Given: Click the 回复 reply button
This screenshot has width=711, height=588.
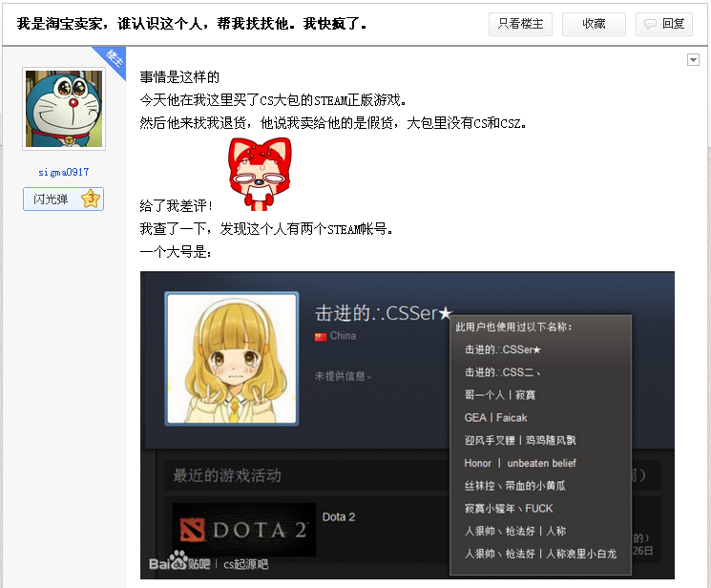Looking at the screenshot, I should click(664, 24).
